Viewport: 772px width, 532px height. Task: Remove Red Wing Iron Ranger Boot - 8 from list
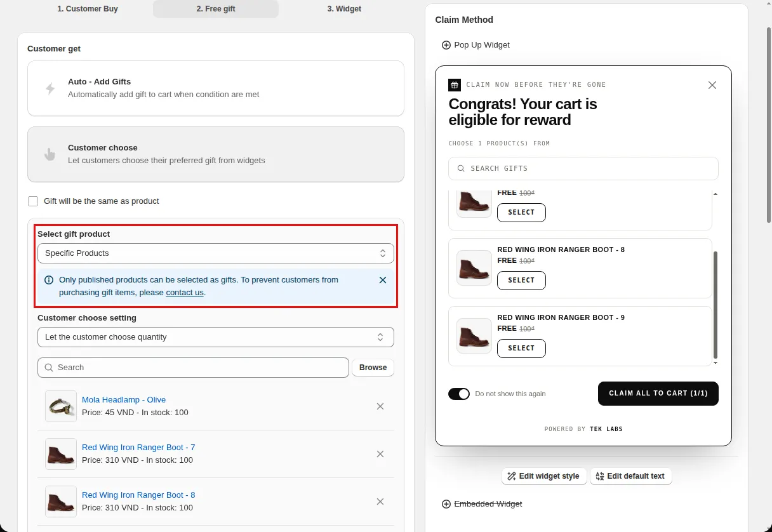[380, 502]
